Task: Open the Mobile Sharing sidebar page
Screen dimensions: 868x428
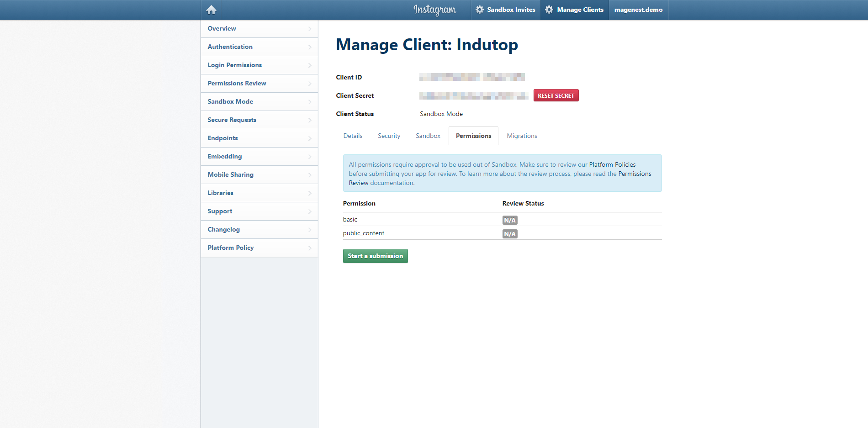Action: (x=259, y=174)
